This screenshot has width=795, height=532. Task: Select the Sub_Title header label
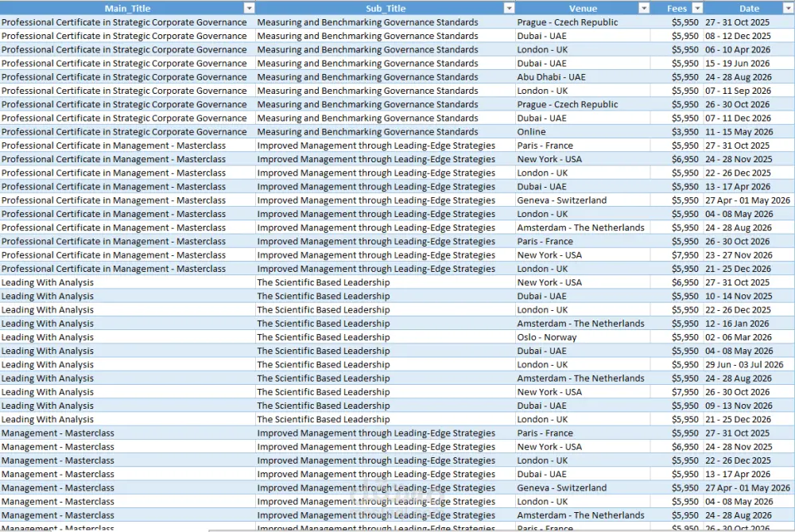pos(386,8)
